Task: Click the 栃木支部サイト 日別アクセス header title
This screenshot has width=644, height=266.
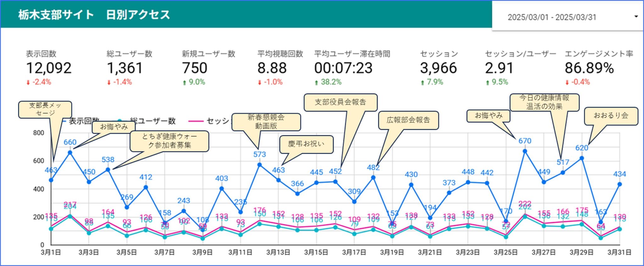Action: tap(94, 15)
